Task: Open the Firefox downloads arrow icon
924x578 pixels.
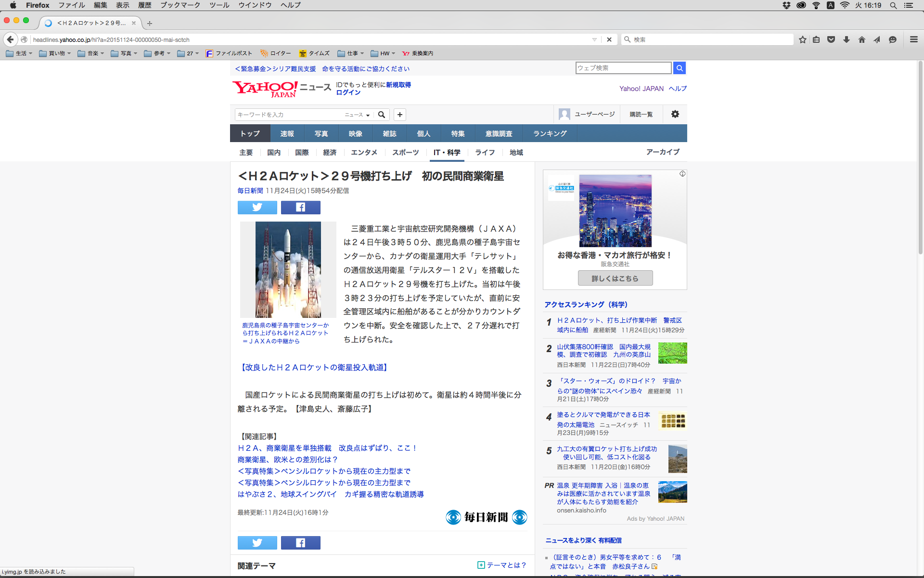Action: pyautogui.click(x=847, y=39)
